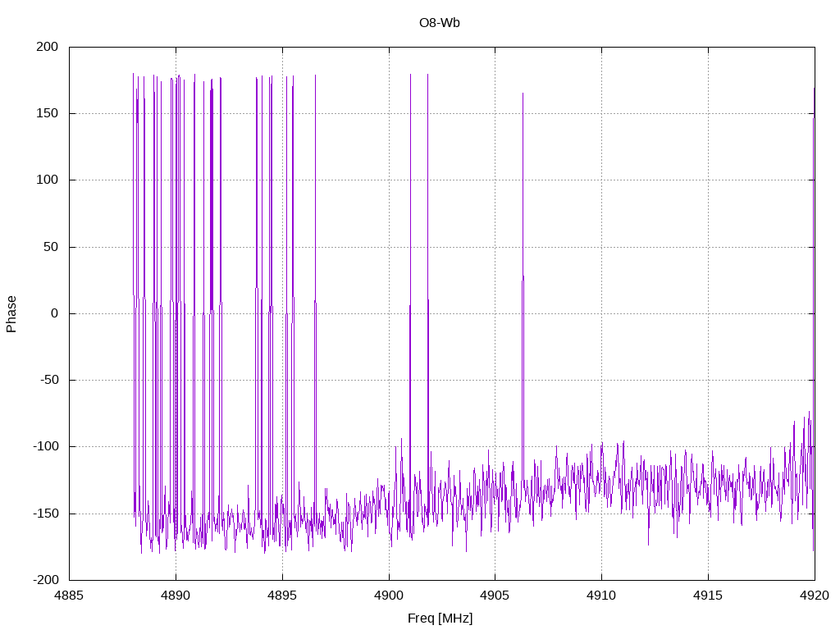Click the y-axis tick label -50

tap(49, 380)
